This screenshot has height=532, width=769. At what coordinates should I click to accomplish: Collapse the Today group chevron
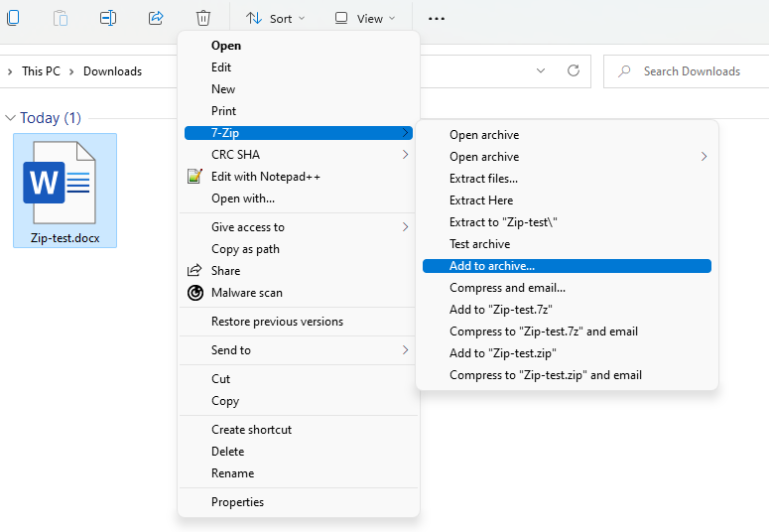click(10, 118)
